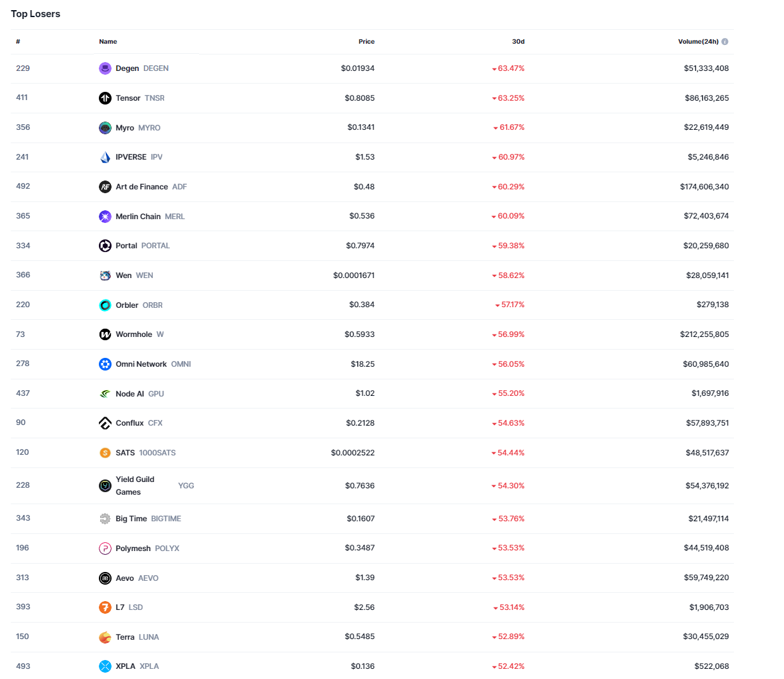Open the Yield Guild Games link
The height and width of the screenshot is (679, 784).
pyautogui.click(x=135, y=486)
